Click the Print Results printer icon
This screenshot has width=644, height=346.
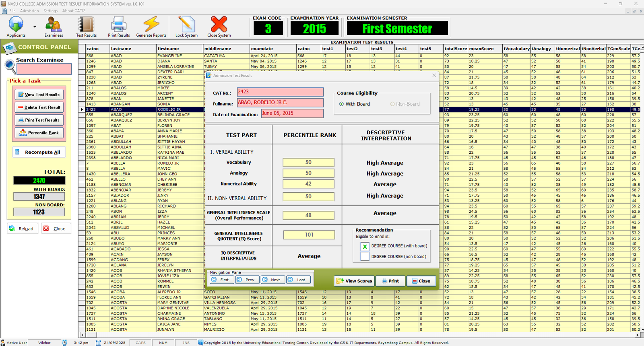point(119,25)
